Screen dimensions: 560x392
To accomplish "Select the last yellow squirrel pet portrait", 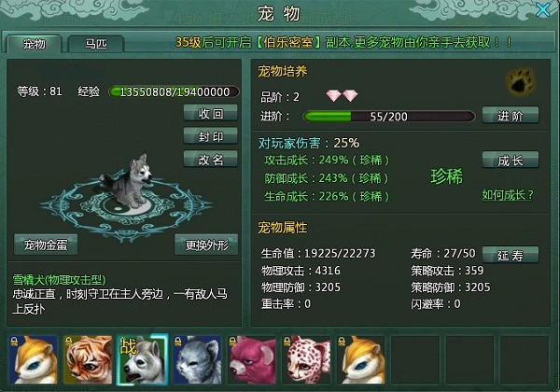I will pyautogui.click(x=361, y=359).
